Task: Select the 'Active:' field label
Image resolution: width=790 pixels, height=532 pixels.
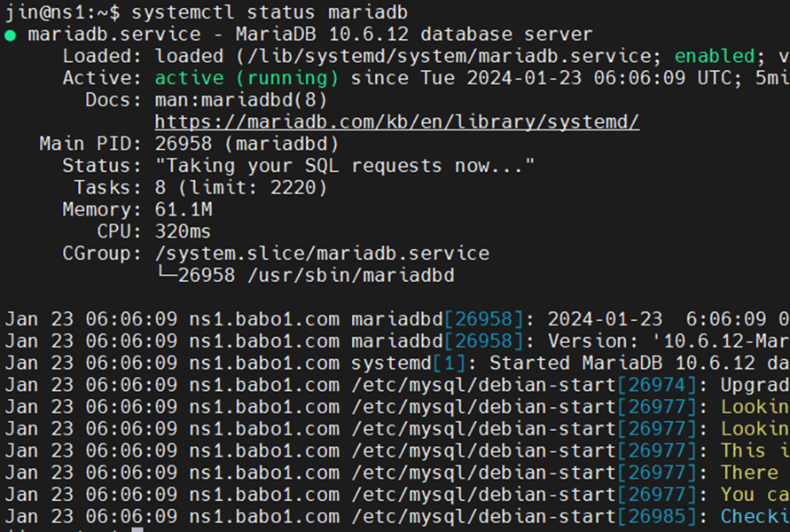Action: pos(102,78)
